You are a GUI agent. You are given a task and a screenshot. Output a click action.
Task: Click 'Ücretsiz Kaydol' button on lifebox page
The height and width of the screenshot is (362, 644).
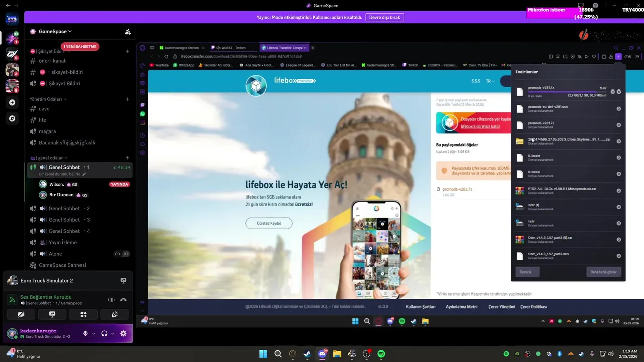coord(269,223)
